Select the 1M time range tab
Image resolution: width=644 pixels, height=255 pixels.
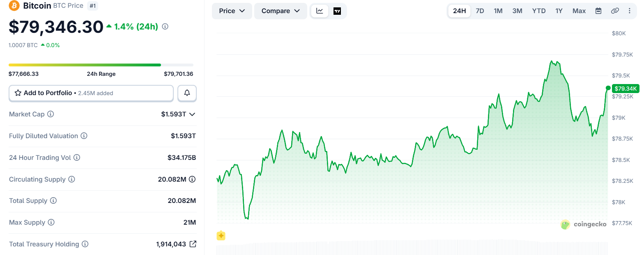tap(498, 11)
